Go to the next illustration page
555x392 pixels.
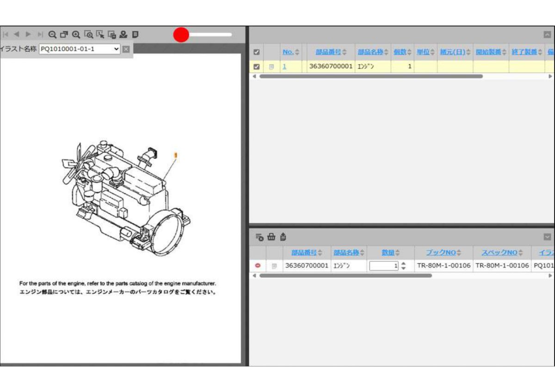pos(28,34)
